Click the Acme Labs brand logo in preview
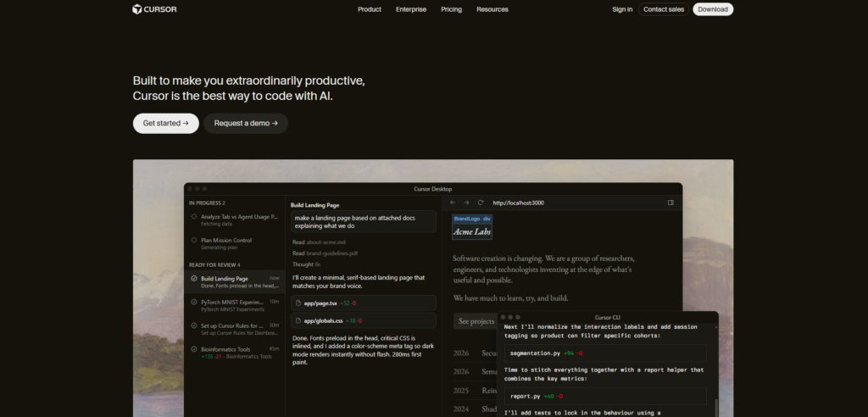The height and width of the screenshot is (417, 868). (x=472, y=231)
